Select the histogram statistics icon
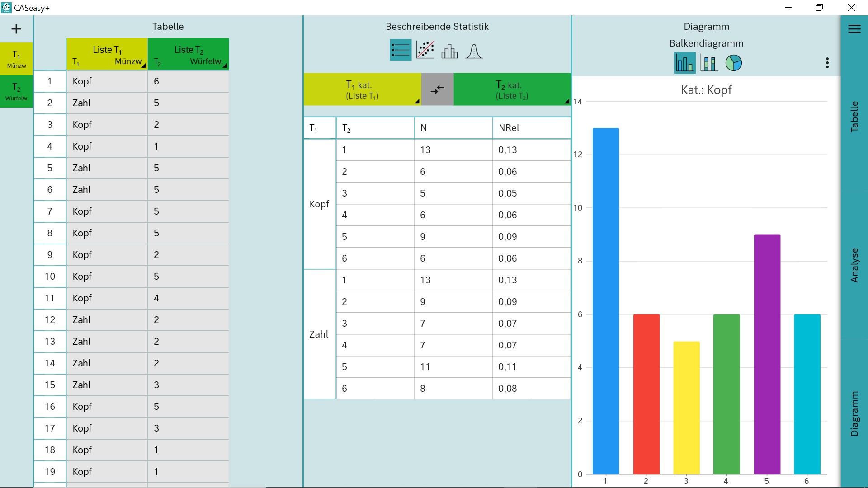868x488 pixels. click(x=449, y=51)
